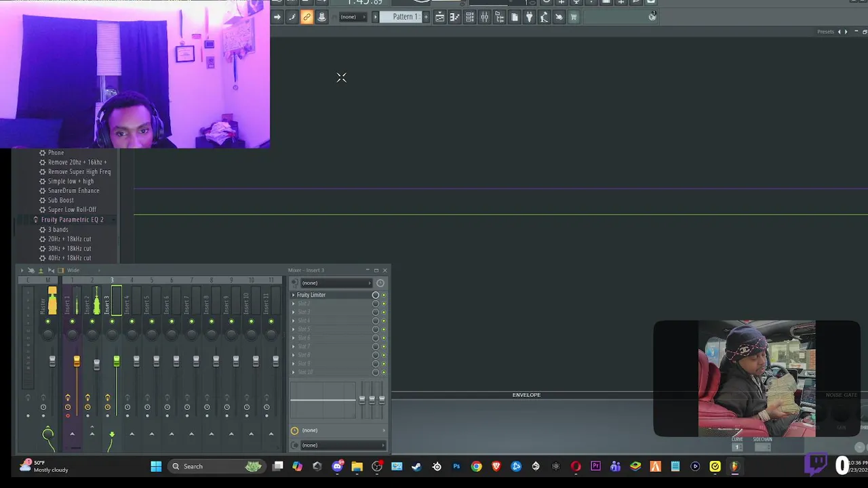Mute the Master track green LED
The image size is (868, 488).
[47, 321]
